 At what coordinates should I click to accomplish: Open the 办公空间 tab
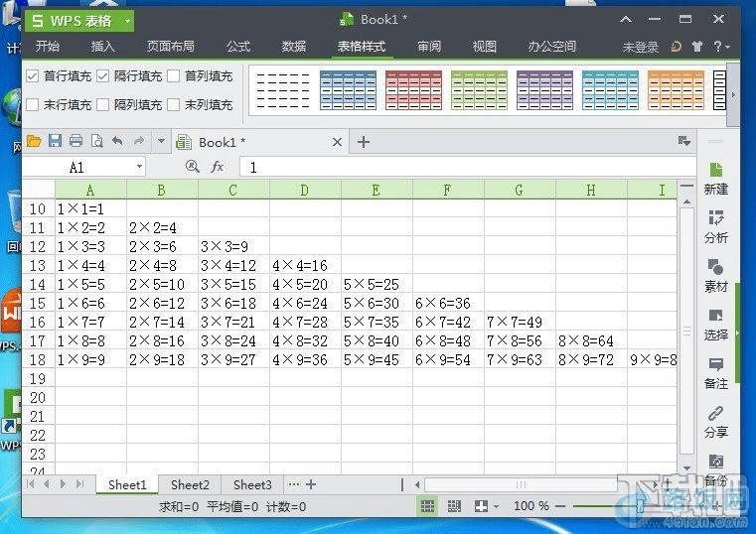[x=552, y=47]
